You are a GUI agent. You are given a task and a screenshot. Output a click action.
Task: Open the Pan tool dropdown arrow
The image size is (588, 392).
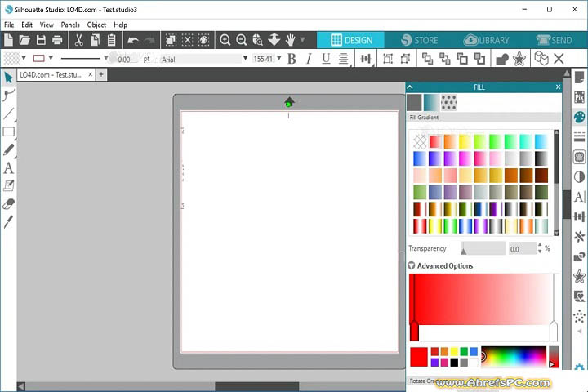point(302,40)
